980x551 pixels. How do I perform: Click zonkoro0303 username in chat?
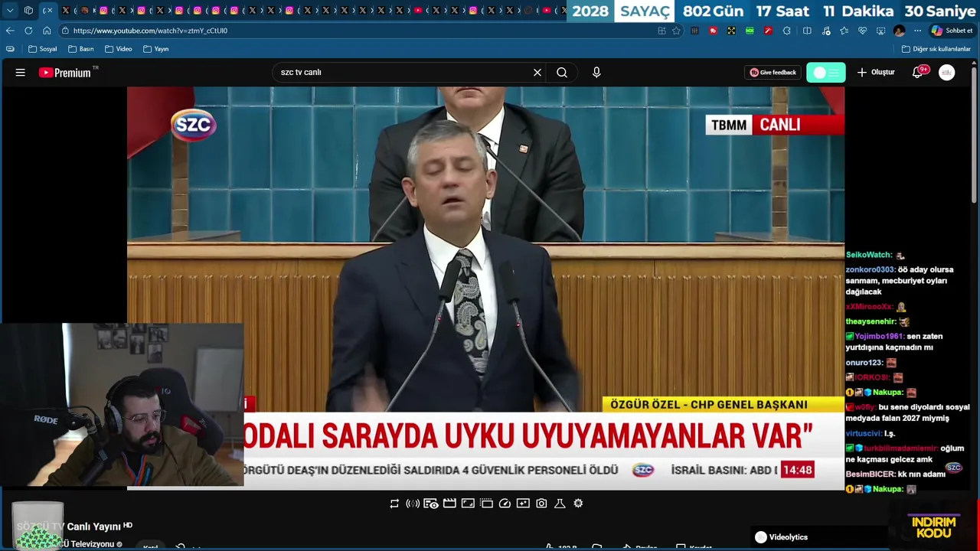[x=870, y=270]
